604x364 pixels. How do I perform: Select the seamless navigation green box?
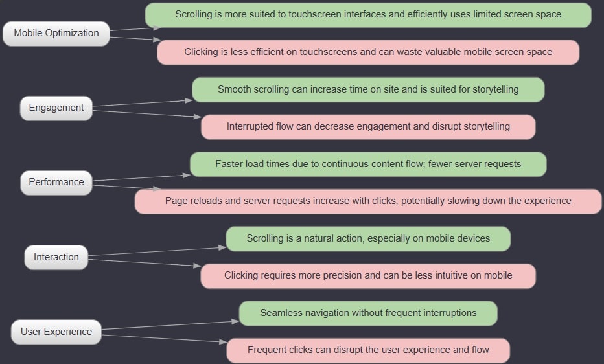368,313
